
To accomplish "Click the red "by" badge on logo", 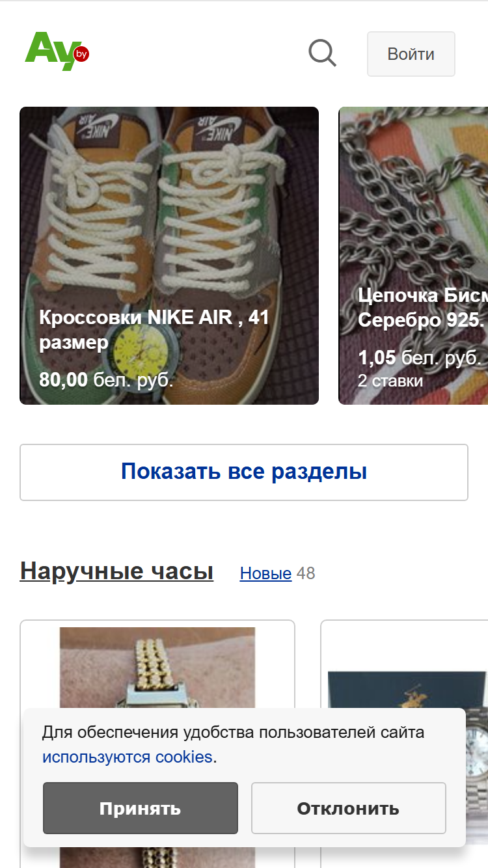I will [x=81, y=54].
